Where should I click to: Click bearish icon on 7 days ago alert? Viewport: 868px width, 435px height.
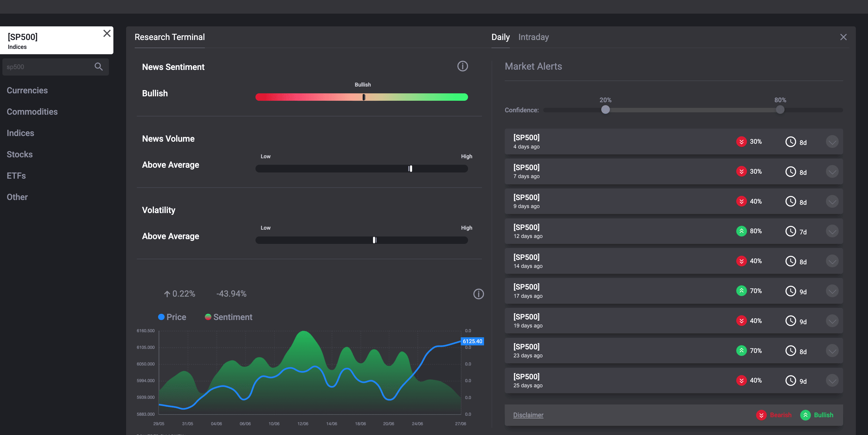(741, 172)
